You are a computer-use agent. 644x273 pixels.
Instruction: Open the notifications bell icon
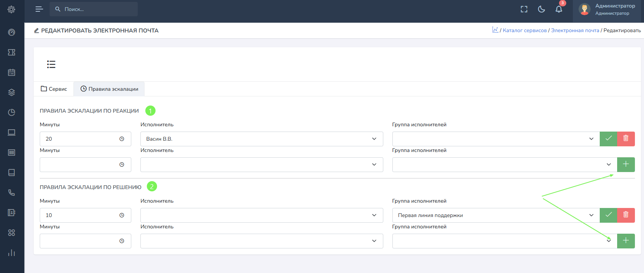click(x=558, y=9)
